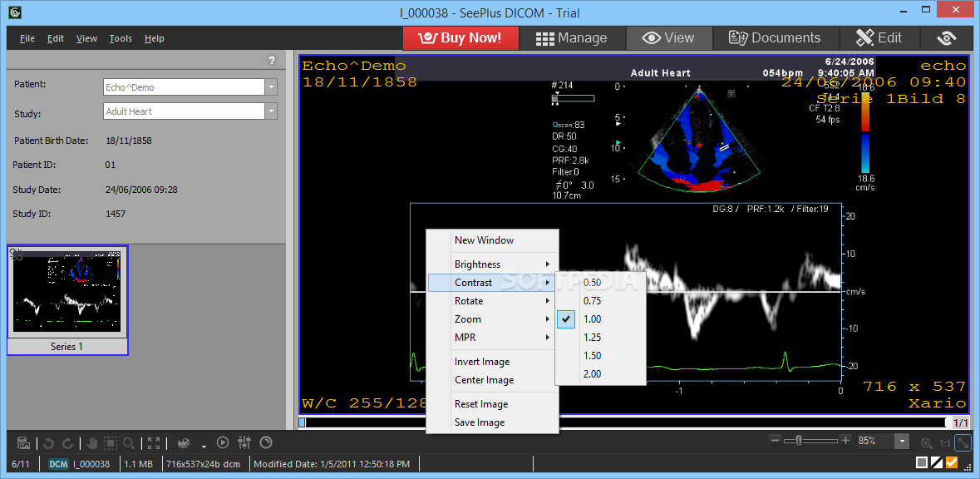This screenshot has height=479, width=980.
Task: Select the hand pan tool
Action: pos(92,443)
